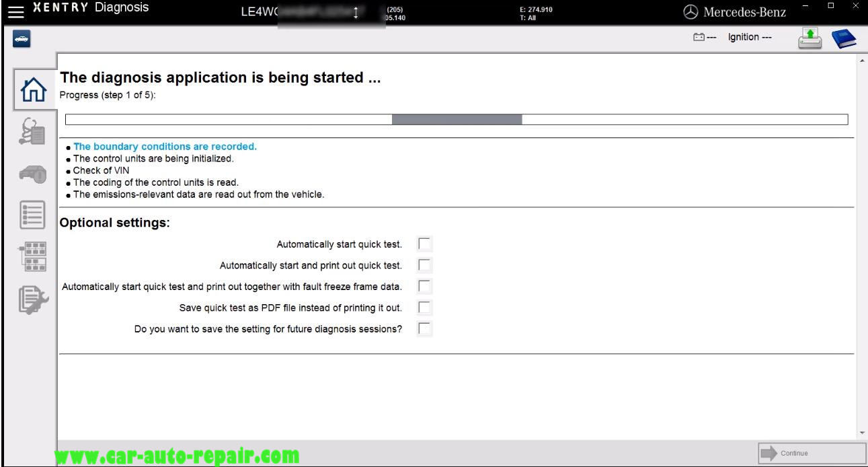Click the XENTRY Diagnosis title text
The width and height of the screenshot is (868, 467).
tap(89, 9)
